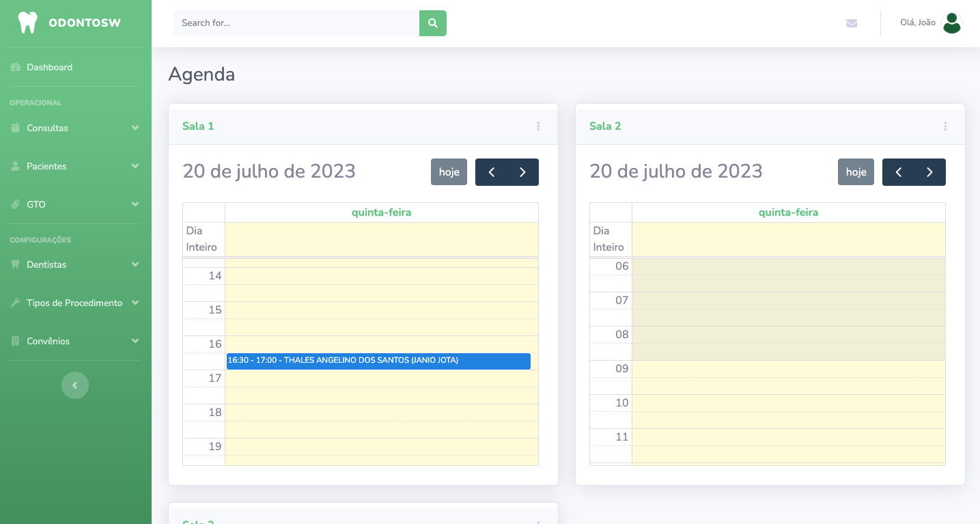980x524 pixels.
Task: Click the hoje button in Sala 1
Action: [449, 172]
